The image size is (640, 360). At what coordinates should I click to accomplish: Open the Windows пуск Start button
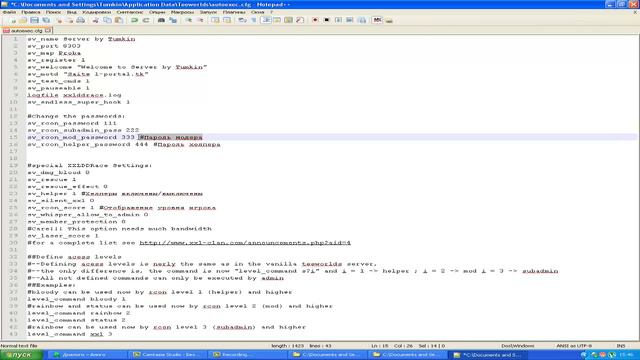tap(21, 355)
